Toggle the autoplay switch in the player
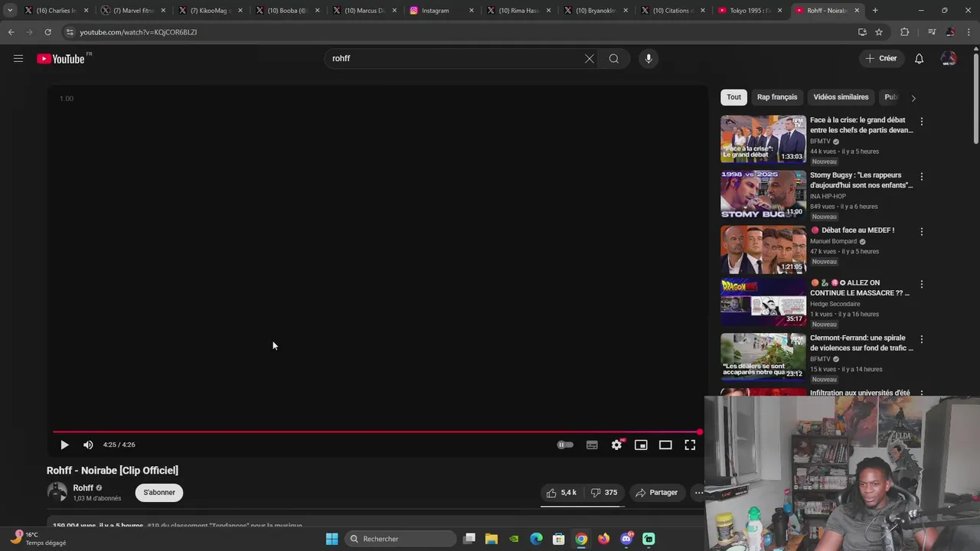This screenshot has height=551, width=980. coord(565,445)
